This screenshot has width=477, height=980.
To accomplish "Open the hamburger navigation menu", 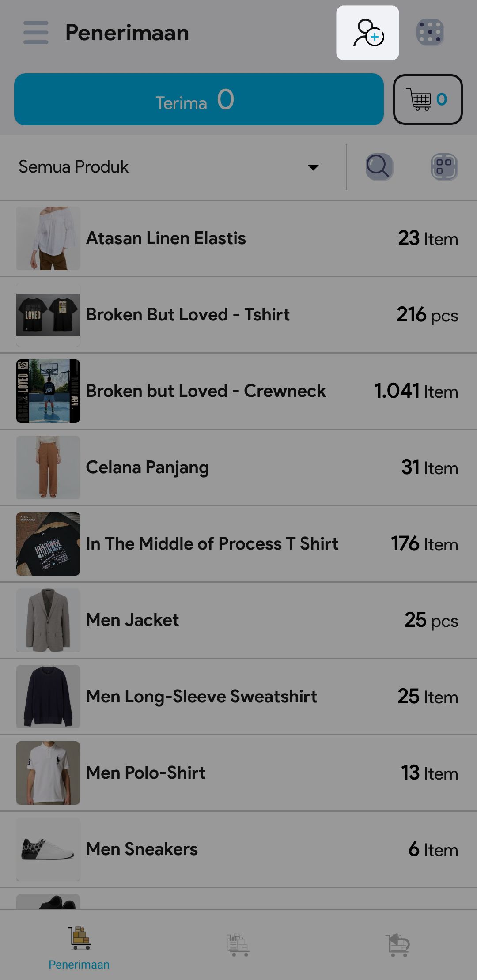I will pos(36,33).
